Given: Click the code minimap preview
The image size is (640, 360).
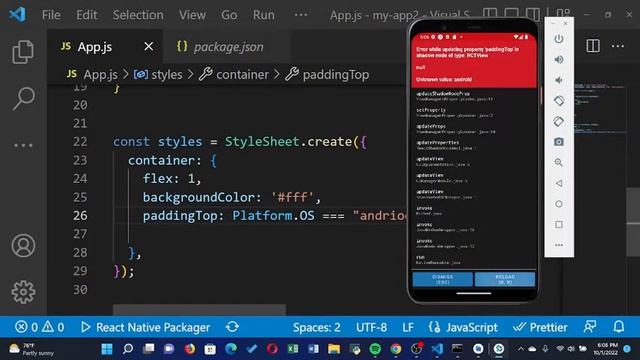Looking at the screenshot, I should coord(600,109).
